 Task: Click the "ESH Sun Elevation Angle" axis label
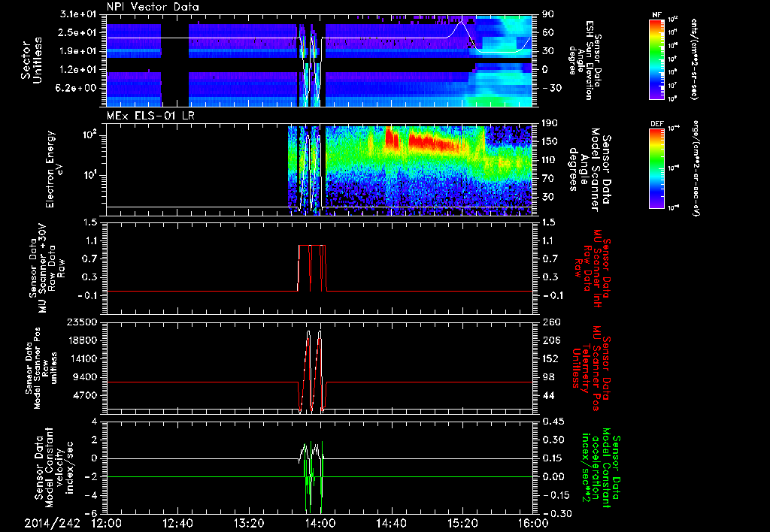(x=584, y=60)
